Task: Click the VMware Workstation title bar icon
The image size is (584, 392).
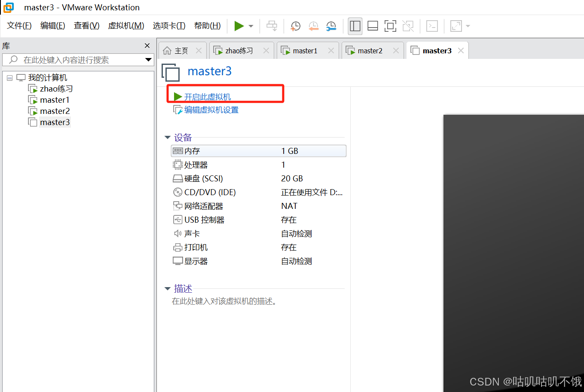Action: (x=8, y=7)
